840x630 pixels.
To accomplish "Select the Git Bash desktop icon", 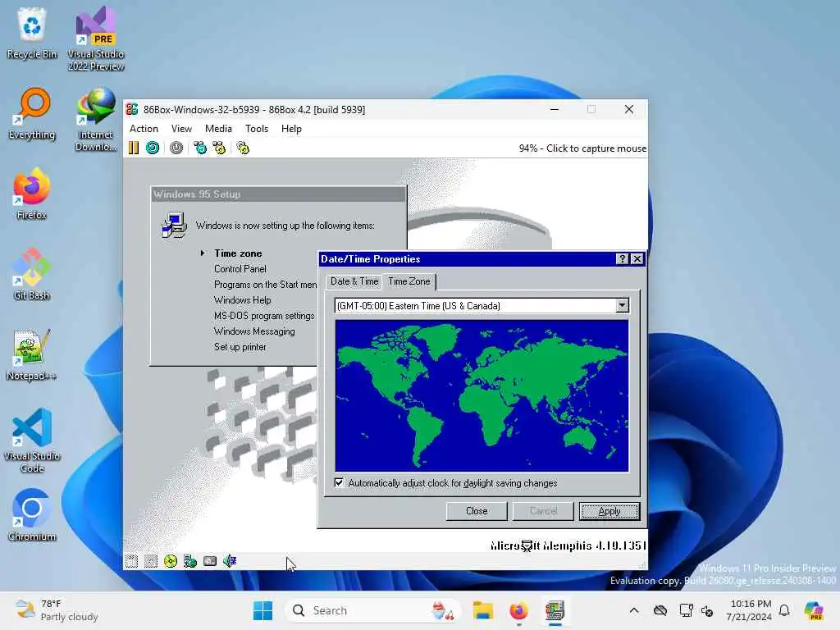I will (32, 274).
